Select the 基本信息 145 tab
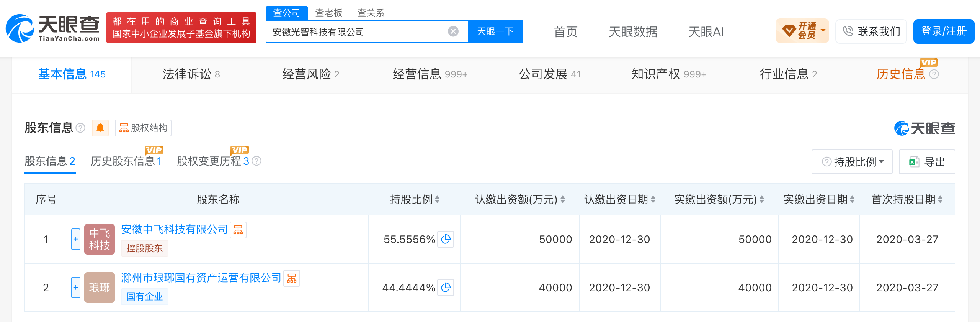The width and height of the screenshot is (980, 322). click(72, 74)
